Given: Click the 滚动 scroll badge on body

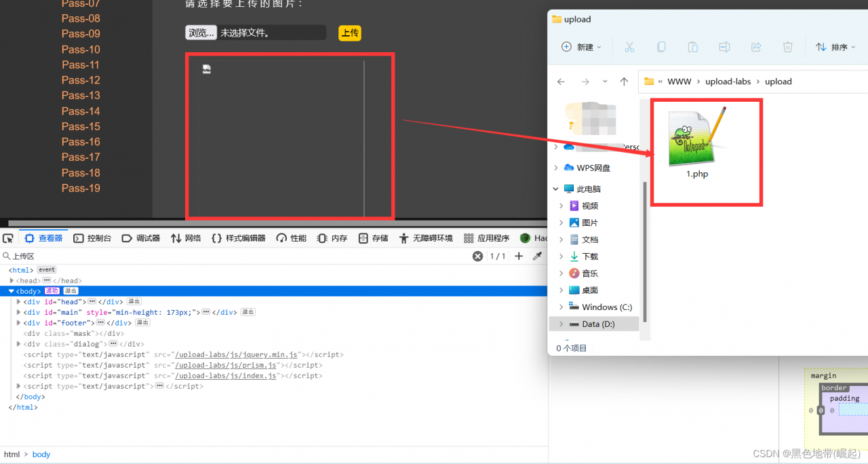Looking at the screenshot, I should [x=52, y=291].
